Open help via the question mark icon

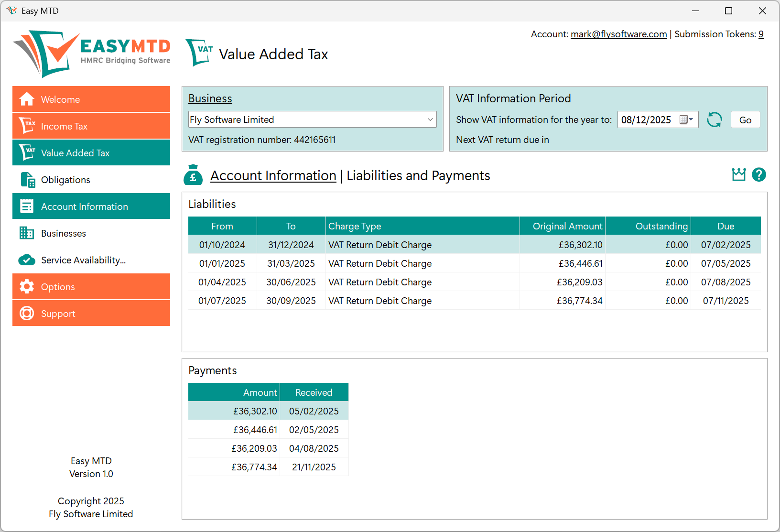[x=759, y=175]
